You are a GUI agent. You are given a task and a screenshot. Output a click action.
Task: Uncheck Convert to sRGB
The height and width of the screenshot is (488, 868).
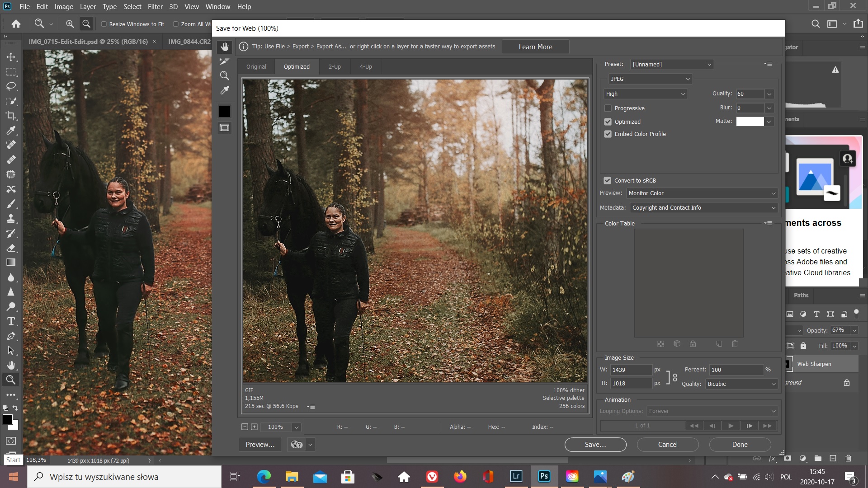coord(607,180)
